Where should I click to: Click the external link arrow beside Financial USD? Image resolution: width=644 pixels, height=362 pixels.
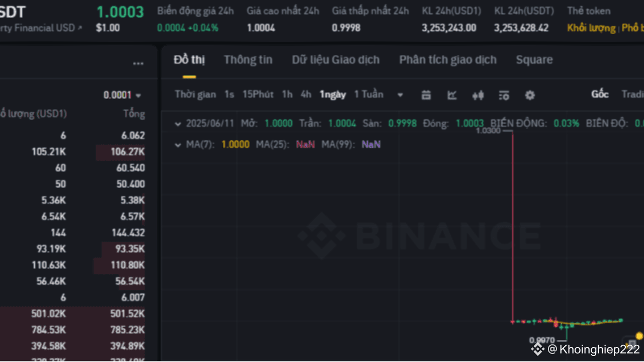coord(79,28)
